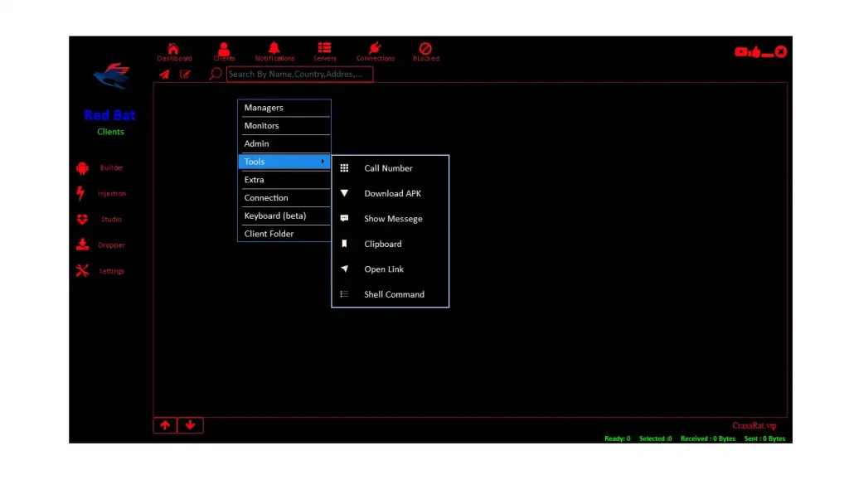Launch the Studio panel from the sidebar
Viewport: 849px width, 504px height.
tap(101, 219)
